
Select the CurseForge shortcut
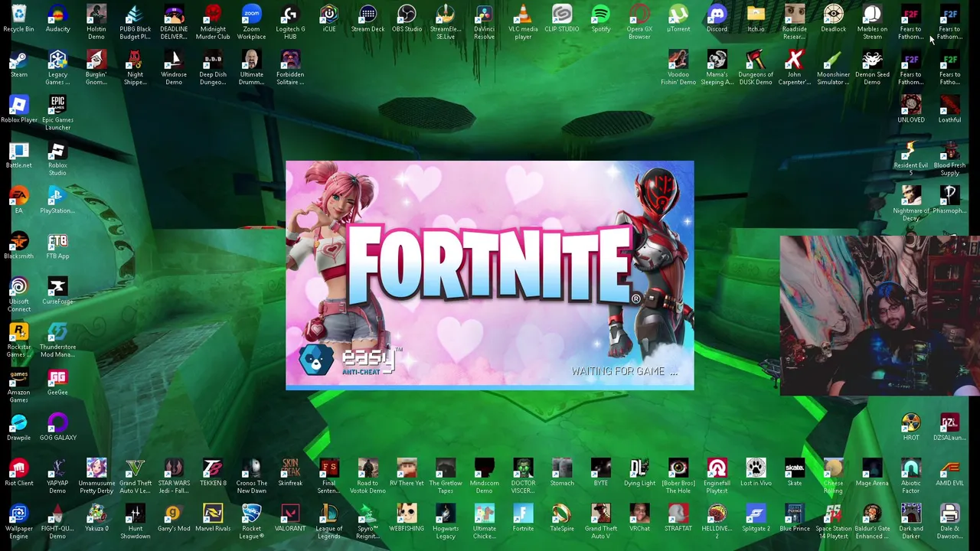coord(57,292)
